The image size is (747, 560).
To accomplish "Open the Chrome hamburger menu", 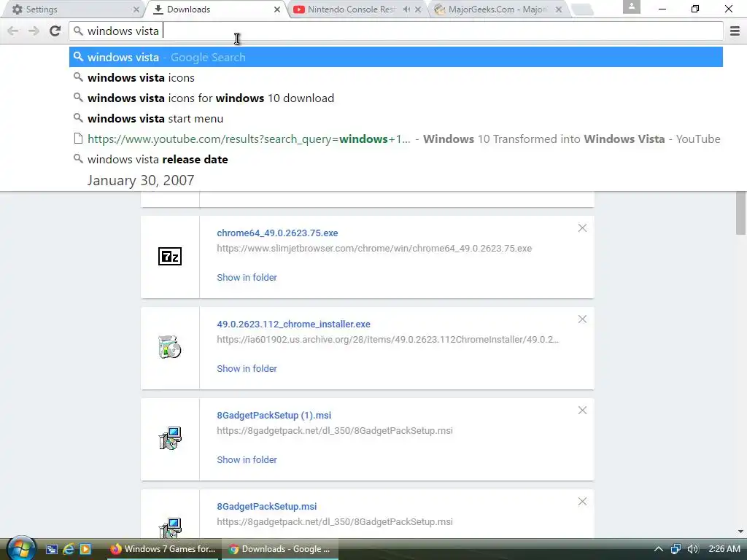I will (x=735, y=31).
